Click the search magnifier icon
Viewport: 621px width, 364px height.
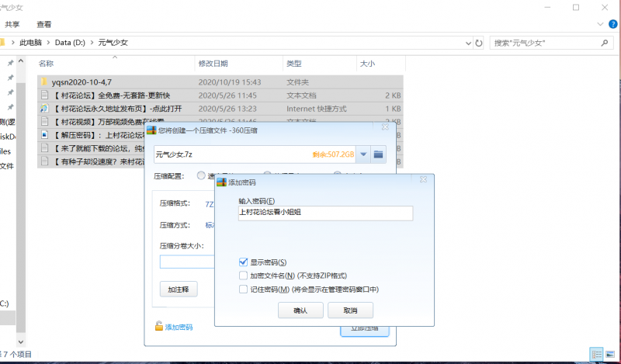(605, 43)
